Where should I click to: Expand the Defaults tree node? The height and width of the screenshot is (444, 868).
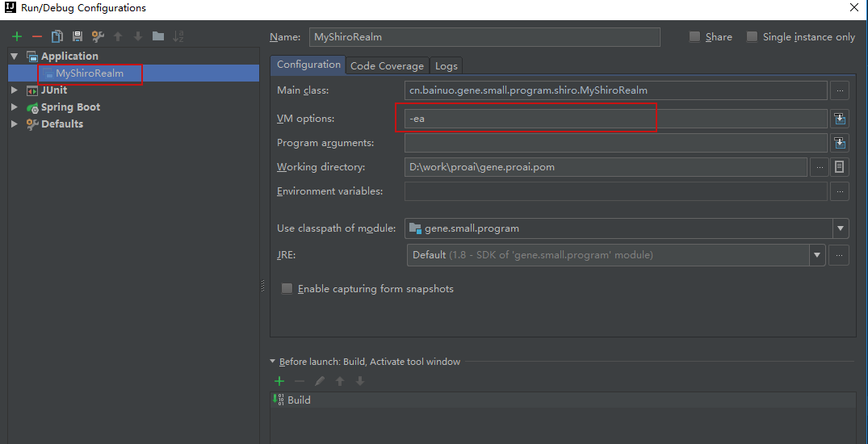point(15,124)
